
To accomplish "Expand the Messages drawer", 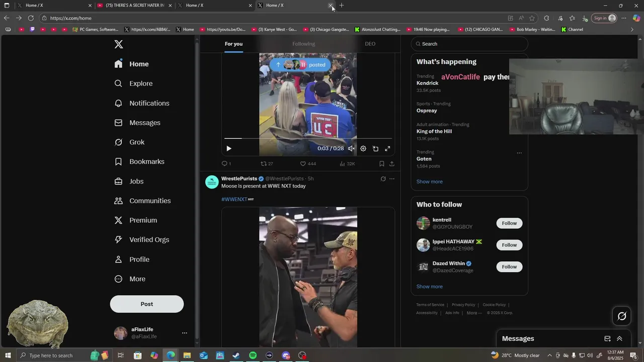I will pyautogui.click(x=619, y=339).
